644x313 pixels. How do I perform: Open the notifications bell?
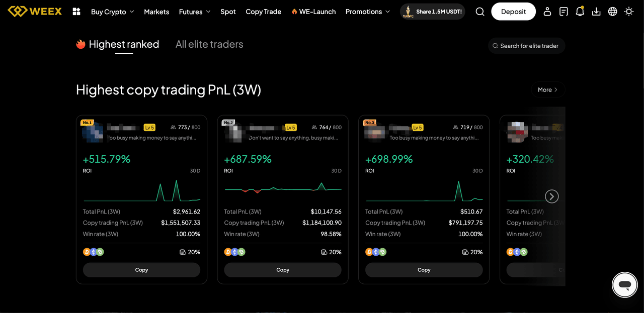[580, 12]
